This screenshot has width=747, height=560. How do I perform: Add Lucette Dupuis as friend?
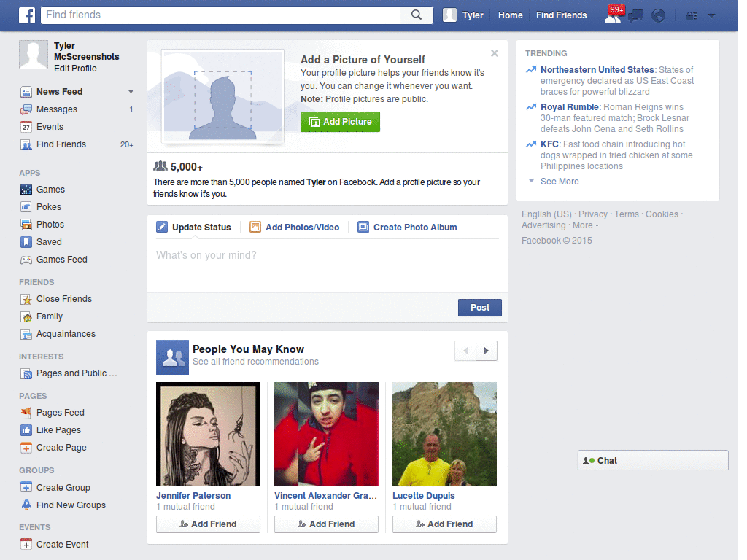[x=444, y=524]
